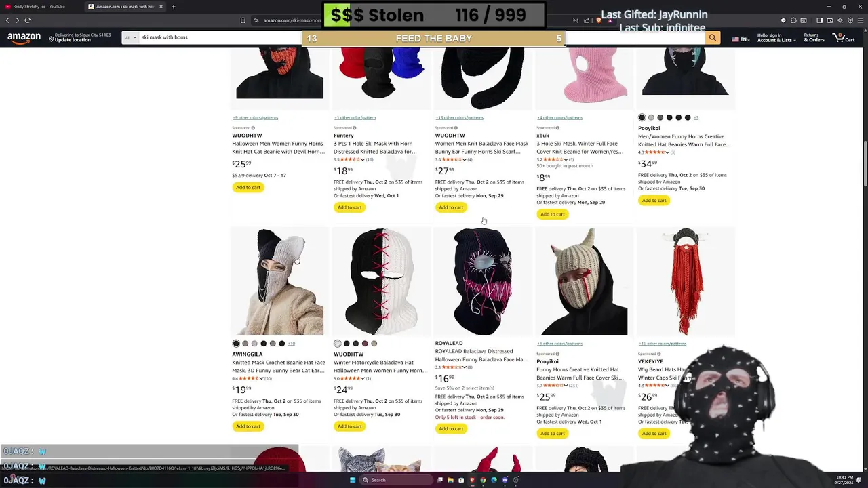This screenshot has width=868, height=488.
Task: Open the shopping Cart icon
Action: tap(844, 39)
